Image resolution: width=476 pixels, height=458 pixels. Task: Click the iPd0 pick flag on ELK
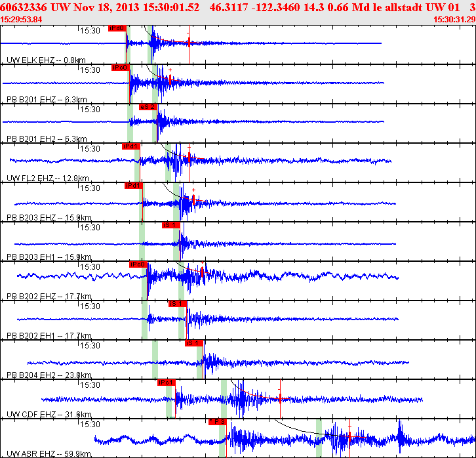click(x=117, y=28)
